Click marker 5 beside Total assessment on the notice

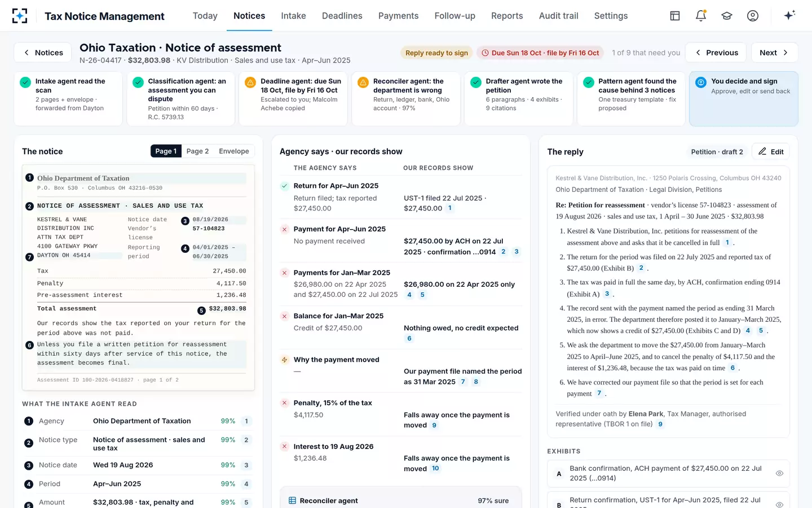point(201,310)
